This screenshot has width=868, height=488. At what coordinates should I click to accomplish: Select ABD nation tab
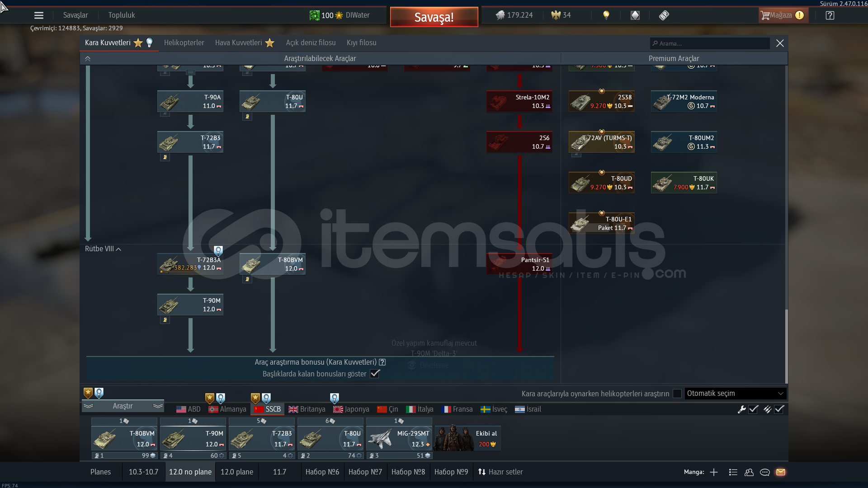pos(189,409)
